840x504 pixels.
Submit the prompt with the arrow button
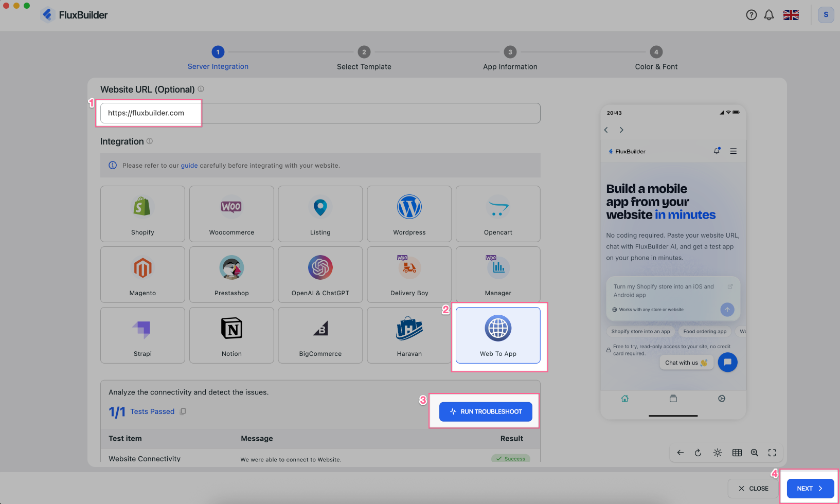click(727, 309)
